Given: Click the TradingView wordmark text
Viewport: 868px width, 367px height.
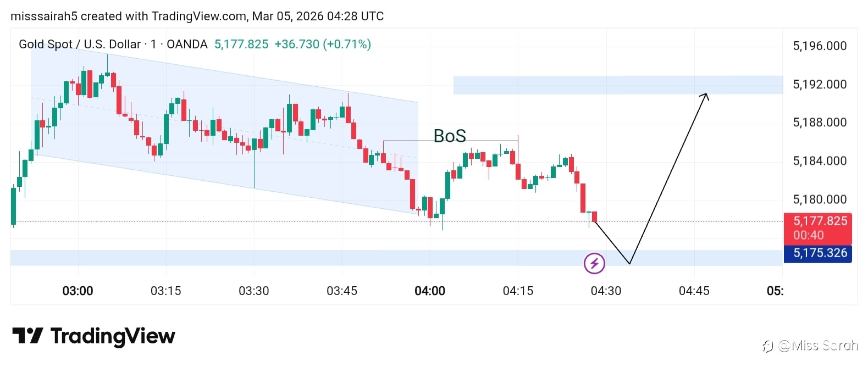Looking at the screenshot, I should point(113,336).
